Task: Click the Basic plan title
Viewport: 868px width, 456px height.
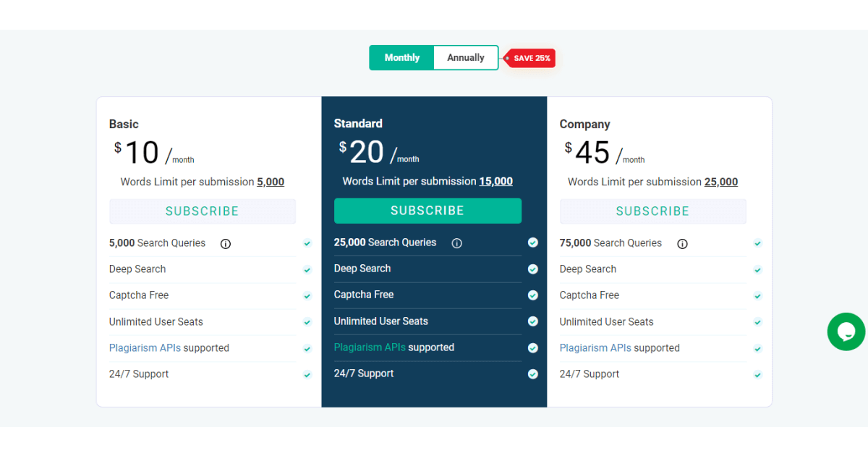Action: tap(124, 124)
